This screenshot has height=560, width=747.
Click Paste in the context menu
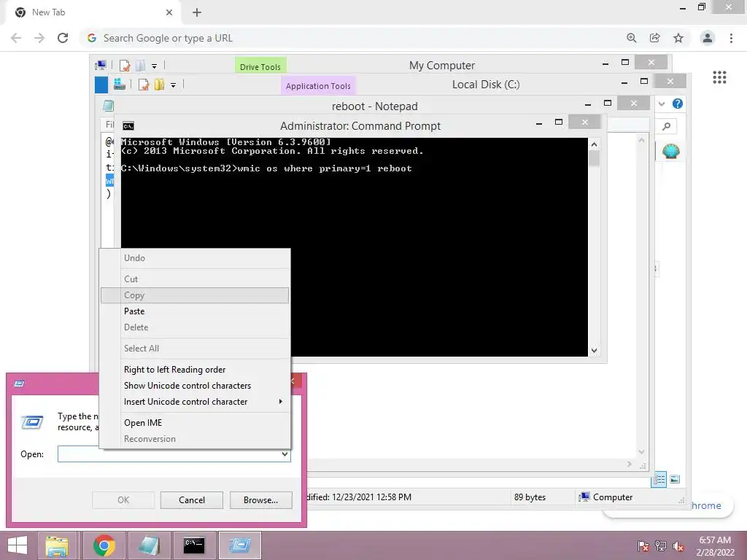click(195, 311)
